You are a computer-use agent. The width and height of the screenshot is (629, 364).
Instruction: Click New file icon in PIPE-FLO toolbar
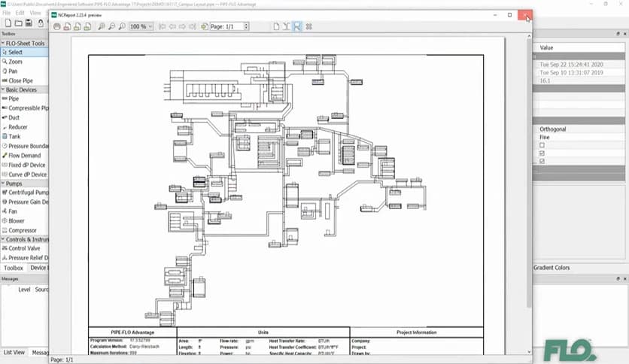(x=8, y=23)
